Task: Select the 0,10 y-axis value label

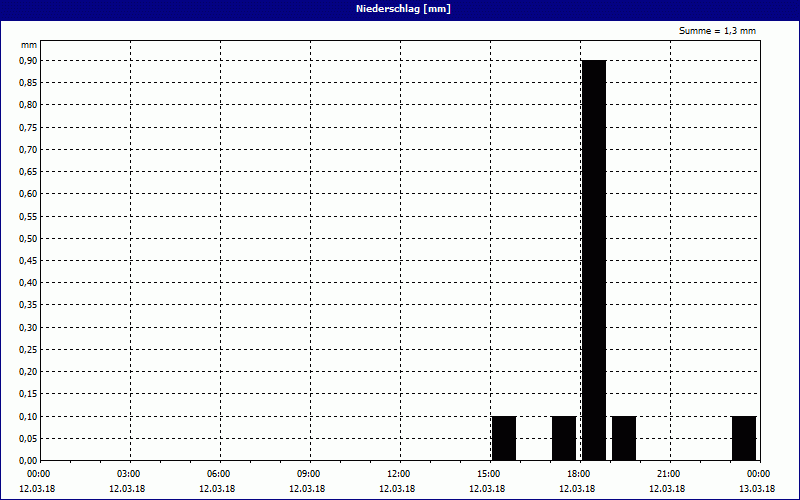Action: click(29, 416)
